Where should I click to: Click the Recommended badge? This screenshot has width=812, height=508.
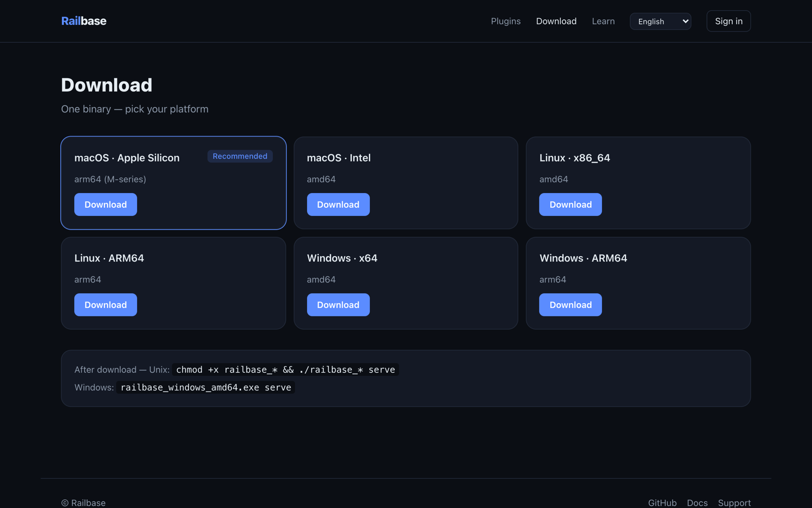coord(240,156)
